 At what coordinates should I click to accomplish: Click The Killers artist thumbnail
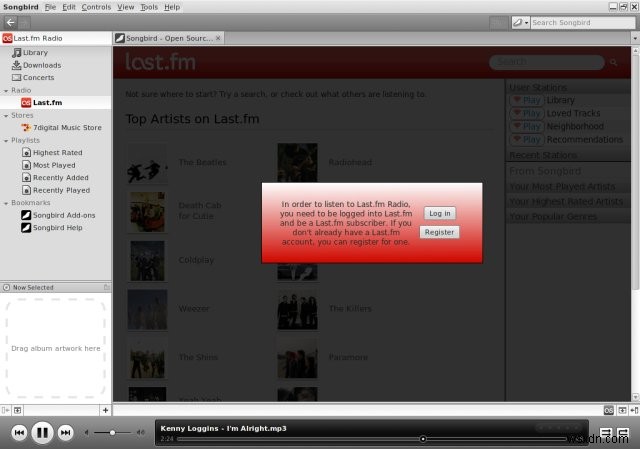(x=297, y=309)
